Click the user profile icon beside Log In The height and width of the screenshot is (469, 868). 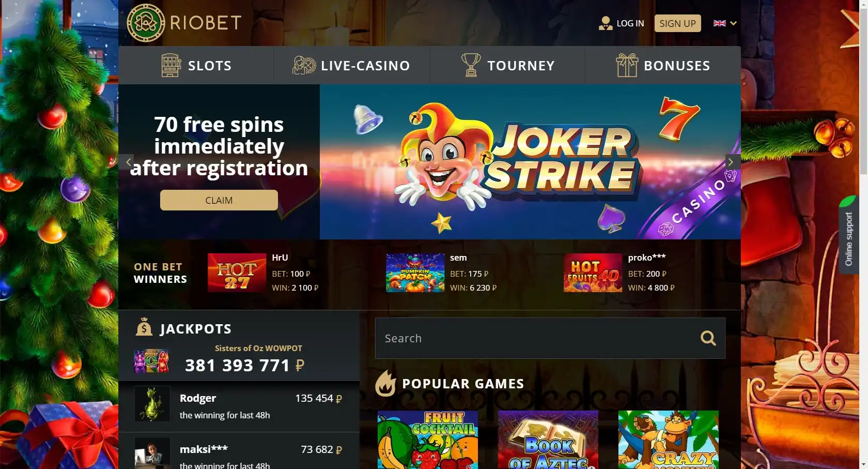point(605,23)
